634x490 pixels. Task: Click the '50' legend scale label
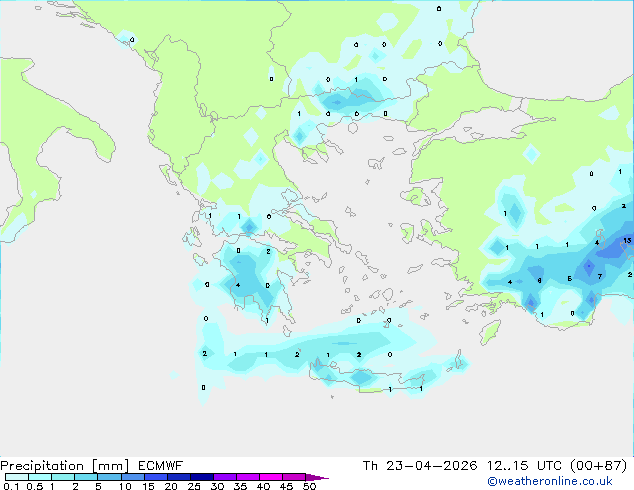click(309, 486)
